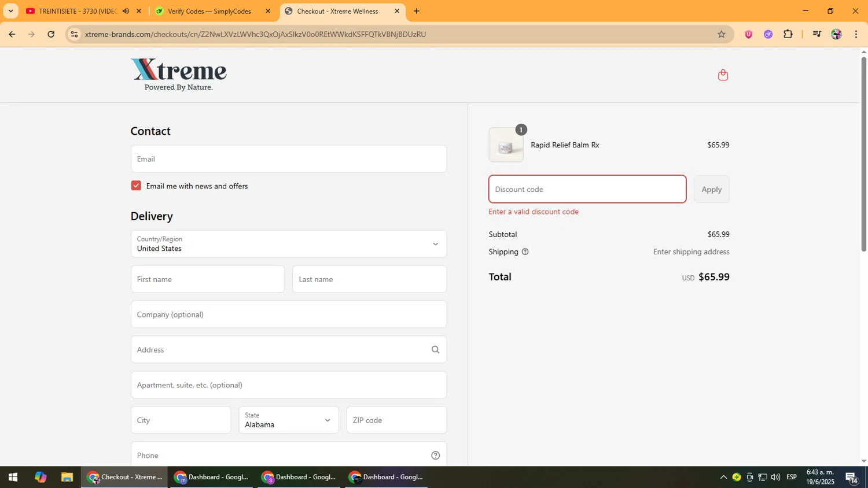Focus the Company (optional) field

pyautogui.click(x=288, y=315)
